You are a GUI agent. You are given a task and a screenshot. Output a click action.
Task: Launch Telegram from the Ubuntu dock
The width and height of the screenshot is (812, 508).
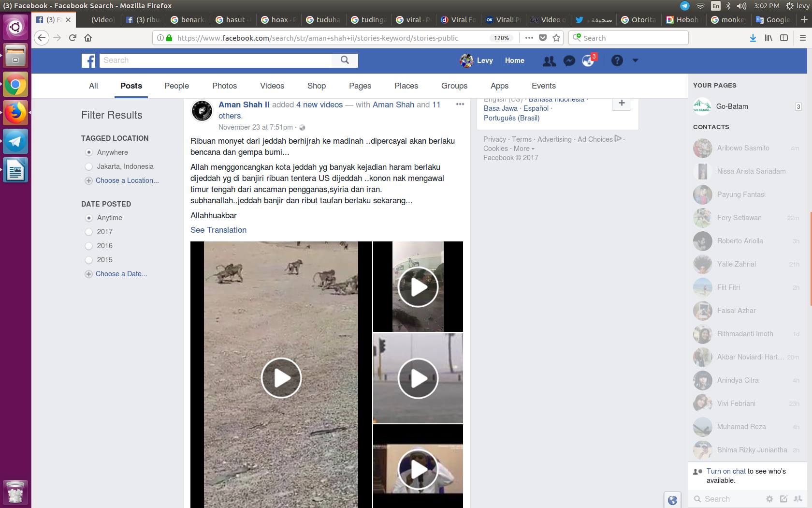pyautogui.click(x=15, y=142)
